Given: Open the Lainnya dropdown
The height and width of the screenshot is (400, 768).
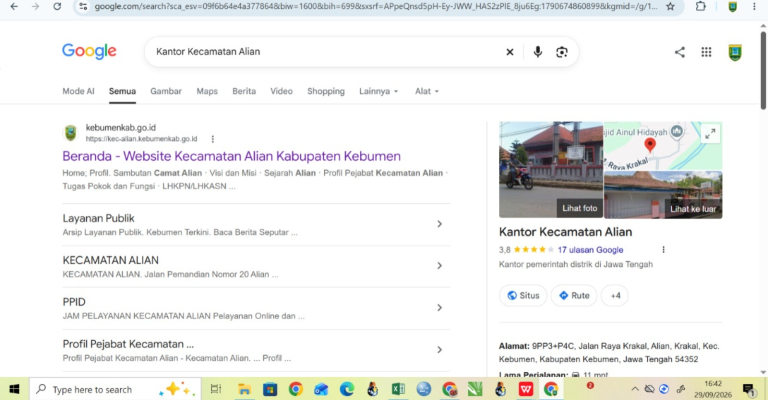Looking at the screenshot, I should point(379,91).
